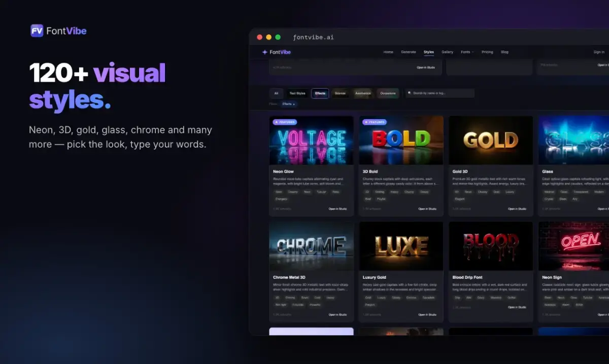Click the 3D Bold card title
The image size is (609, 364).
pos(370,172)
